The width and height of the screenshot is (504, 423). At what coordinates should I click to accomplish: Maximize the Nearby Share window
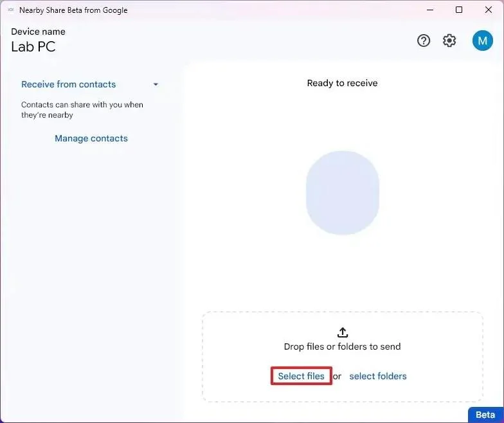tap(459, 10)
